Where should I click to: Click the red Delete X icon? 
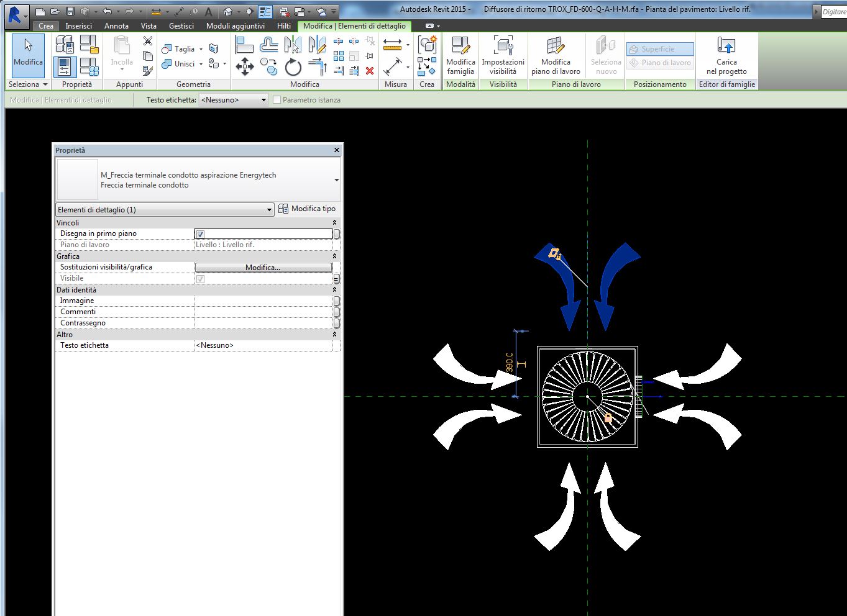click(x=370, y=71)
